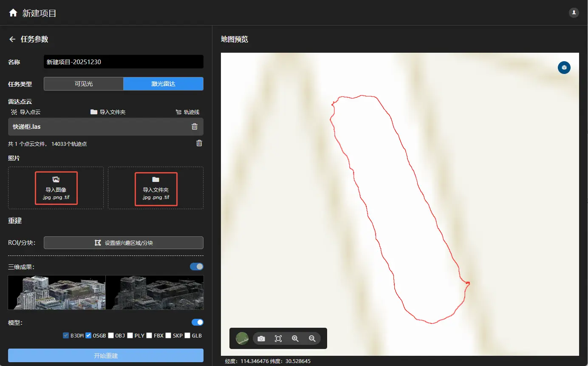Toggle the 三维成果 switch
Image resolution: width=588 pixels, height=366 pixels.
197,267
